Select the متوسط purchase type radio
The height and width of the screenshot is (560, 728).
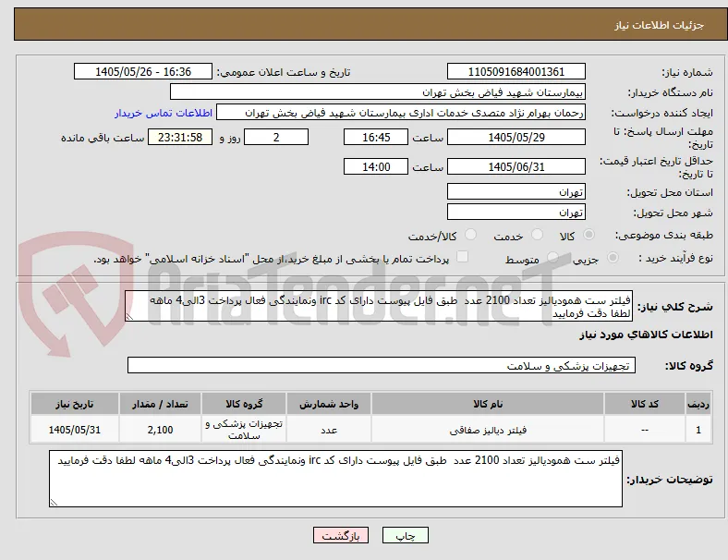tap(552, 257)
